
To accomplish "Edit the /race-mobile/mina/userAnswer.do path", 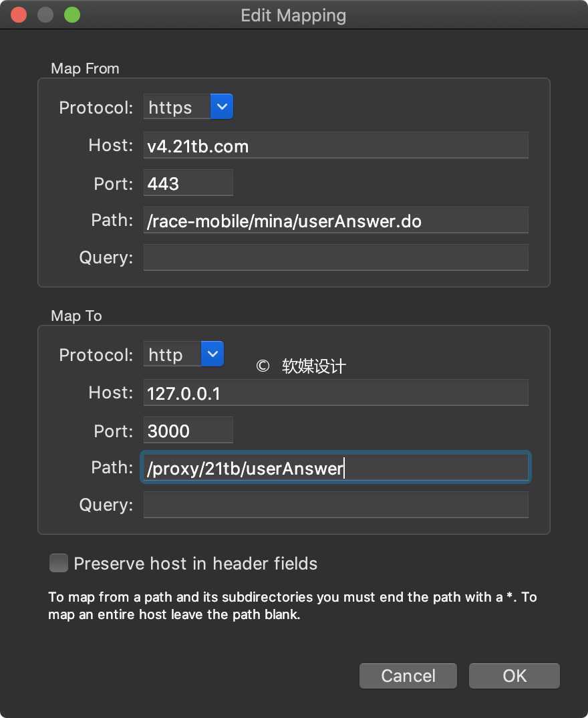I will 335,220.
